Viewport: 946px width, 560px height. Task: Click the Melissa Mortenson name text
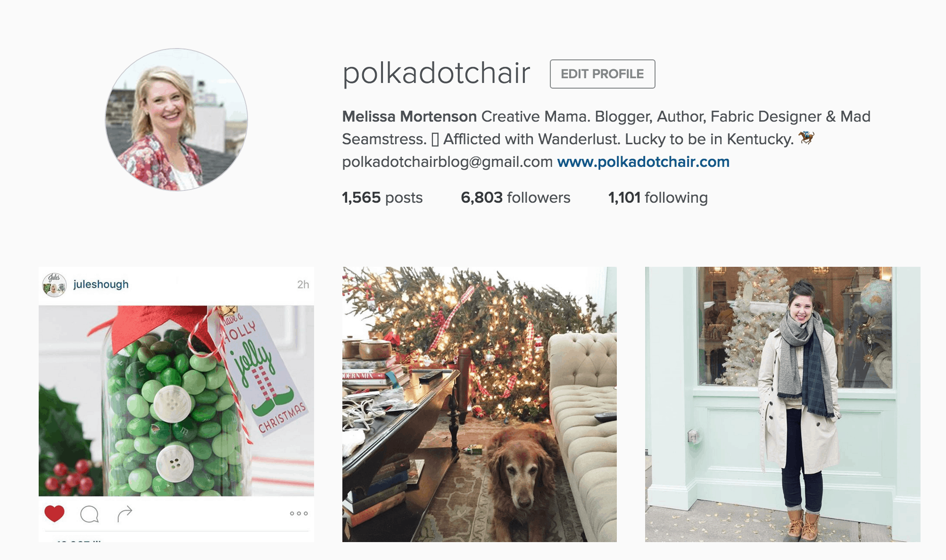tap(409, 116)
